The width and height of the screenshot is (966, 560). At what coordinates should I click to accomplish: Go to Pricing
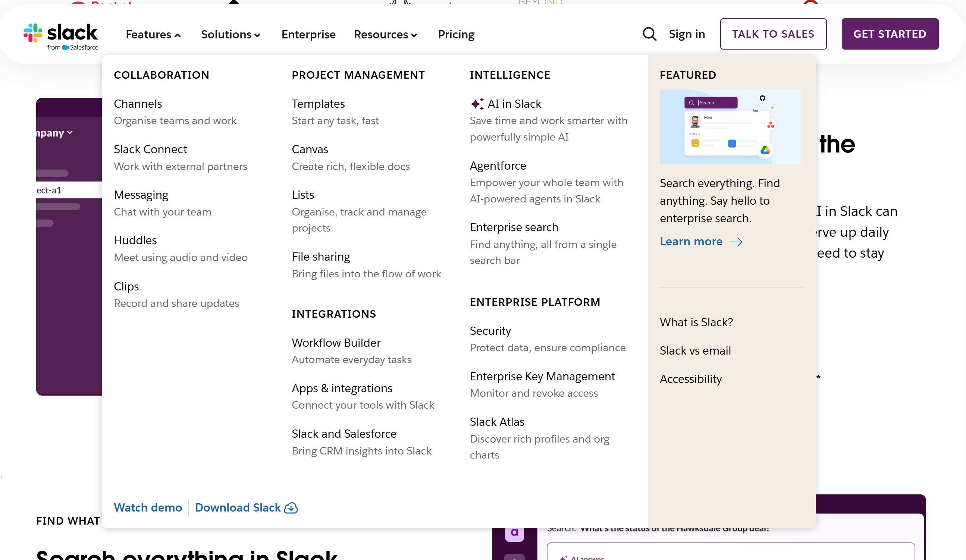point(456,35)
